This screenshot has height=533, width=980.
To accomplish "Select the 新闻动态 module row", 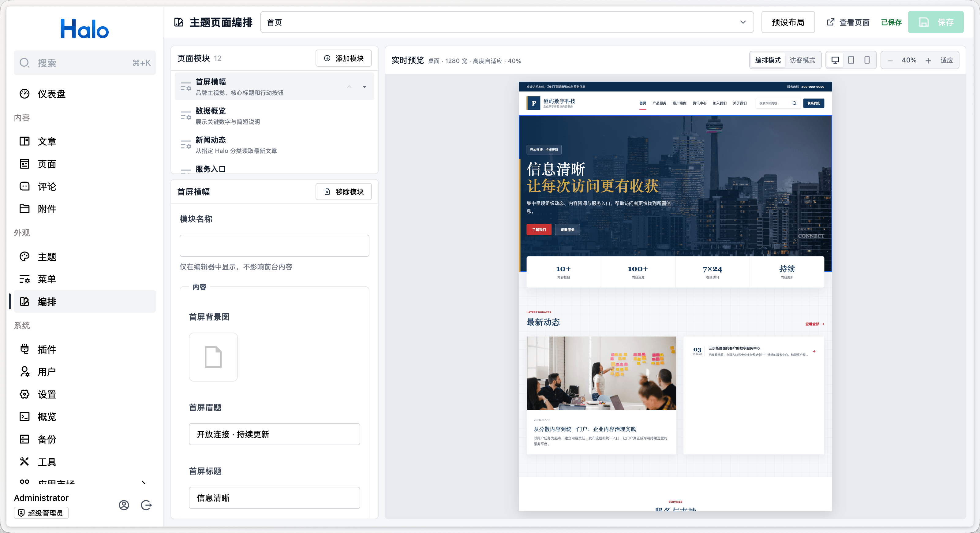I will tap(274, 145).
